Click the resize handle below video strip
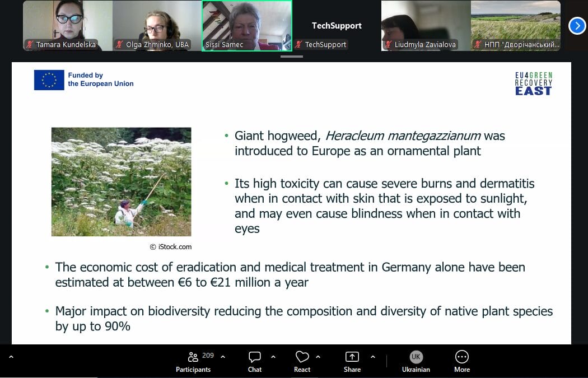Image resolution: width=588 pixels, height=378 pixels. pyautogui.click(x=291, y=56)
